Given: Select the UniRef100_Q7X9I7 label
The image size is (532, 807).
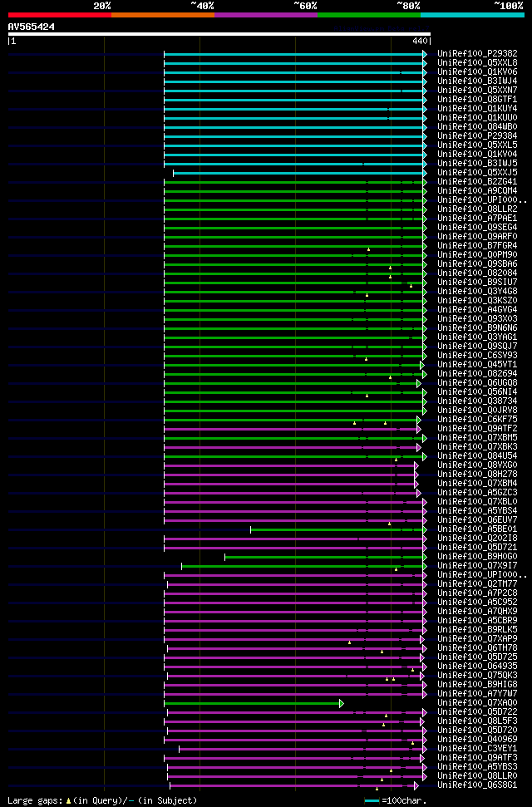Looking at the screenshot, I should coord(477,565).
